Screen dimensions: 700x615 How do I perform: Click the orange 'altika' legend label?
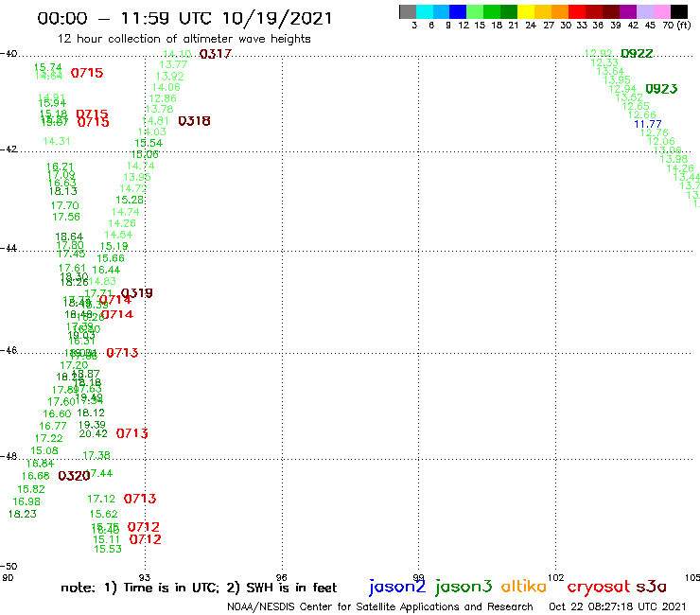click(523, 586)
